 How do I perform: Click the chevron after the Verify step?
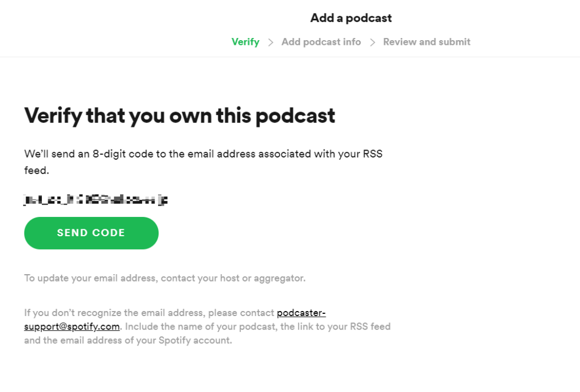[x=271, y=42]
